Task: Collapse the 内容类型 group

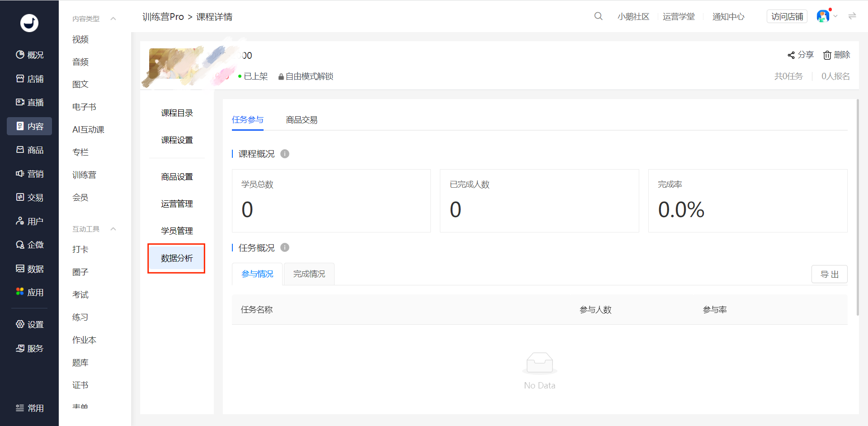Action: 113,19
